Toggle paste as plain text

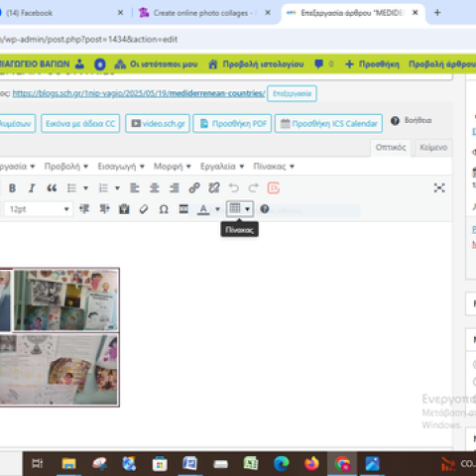coord(124,209)
